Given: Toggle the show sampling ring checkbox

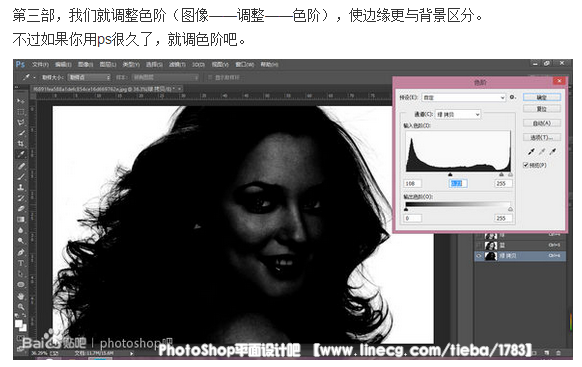Looking at the screenshot, I should (210, 77).
